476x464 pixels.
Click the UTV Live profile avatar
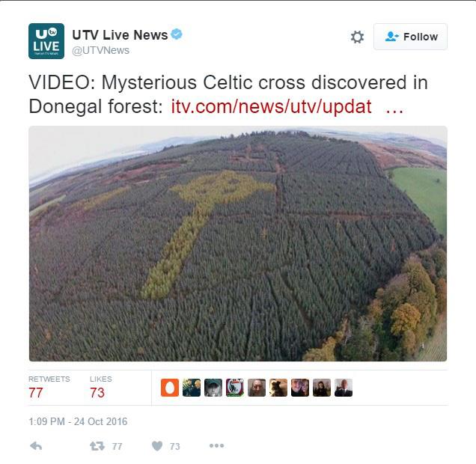[46, 41]
